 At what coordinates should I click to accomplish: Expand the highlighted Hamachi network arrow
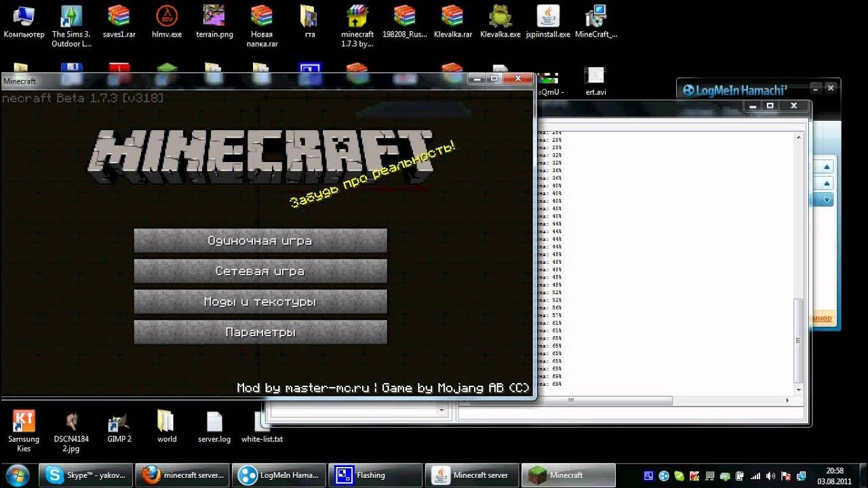[x=827, y=200]
